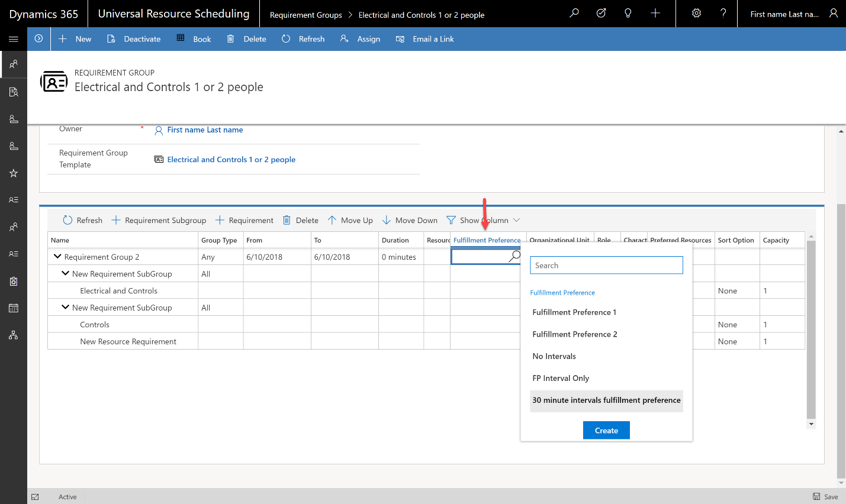Click the Assign command
Screen dimensions: 846x504
(x=360, y=39)
